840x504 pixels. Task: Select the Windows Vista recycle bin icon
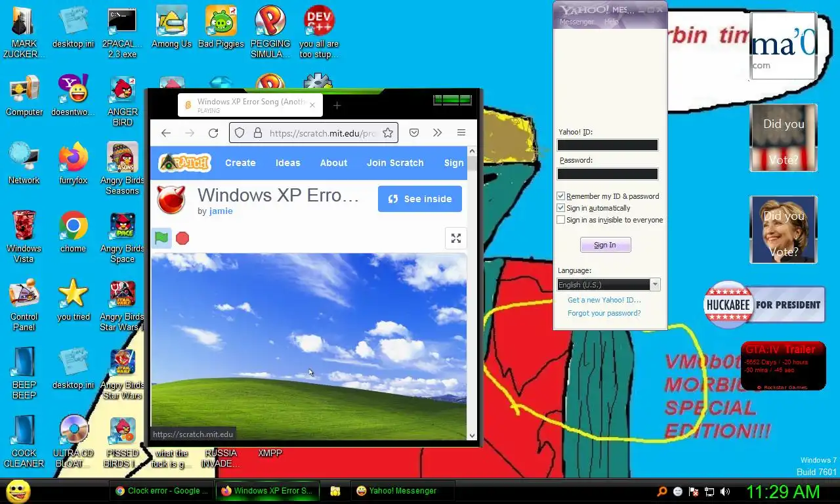[x=24, y=237]
